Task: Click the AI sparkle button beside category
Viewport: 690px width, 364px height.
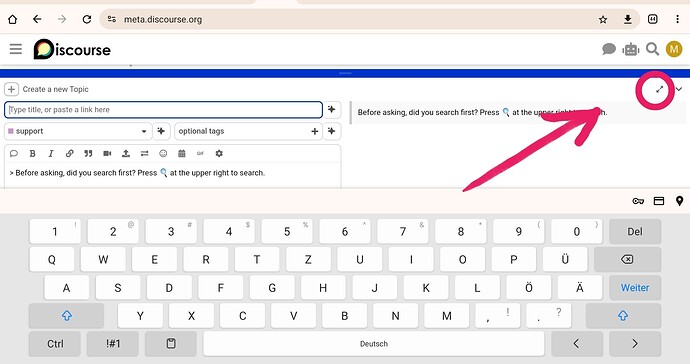Action: 161,131
